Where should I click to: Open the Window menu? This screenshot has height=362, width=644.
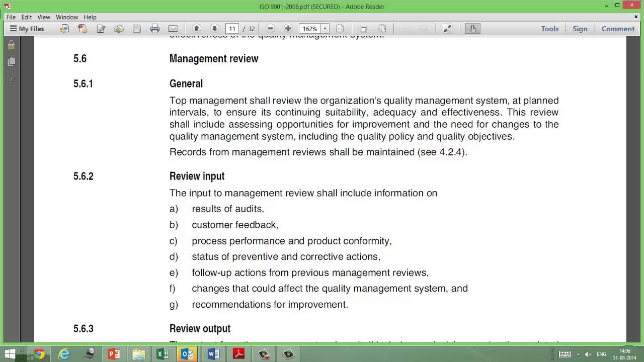(x=67, y=17)
